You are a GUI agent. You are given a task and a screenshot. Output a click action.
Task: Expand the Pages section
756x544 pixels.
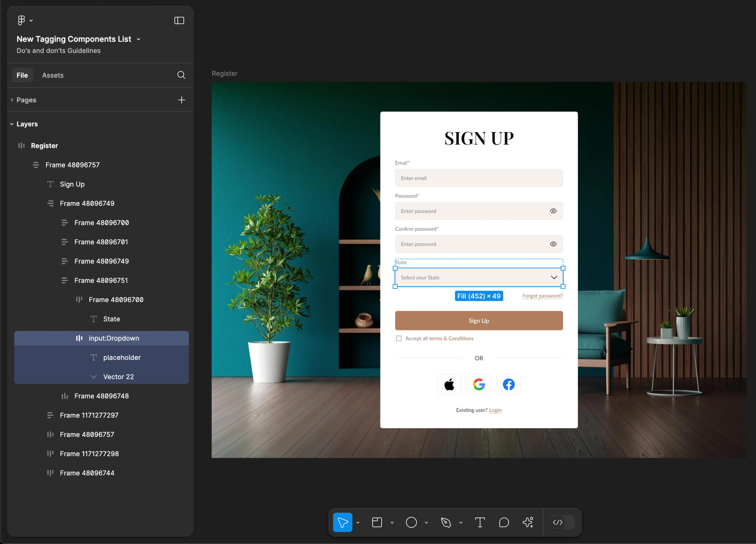point(12,100)
